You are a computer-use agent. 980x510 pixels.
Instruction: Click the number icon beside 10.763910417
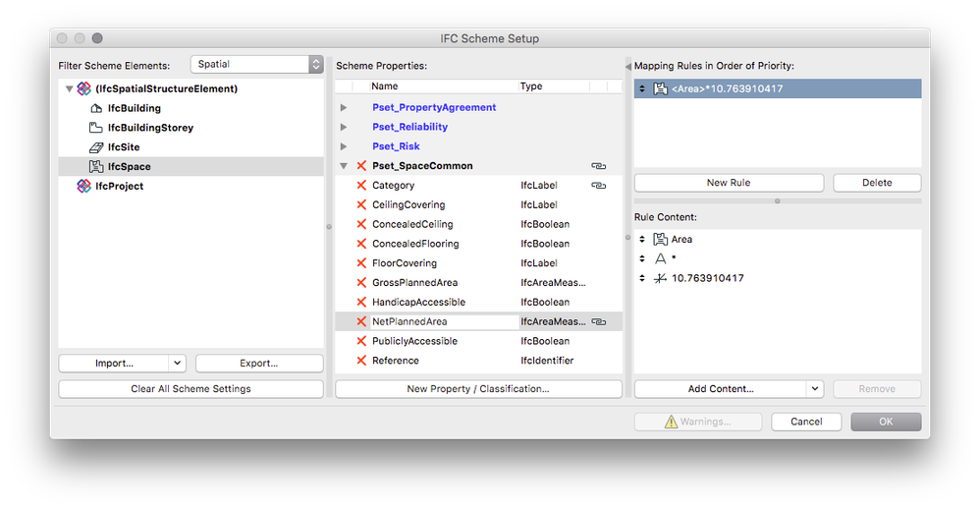(x=660, y=278)
